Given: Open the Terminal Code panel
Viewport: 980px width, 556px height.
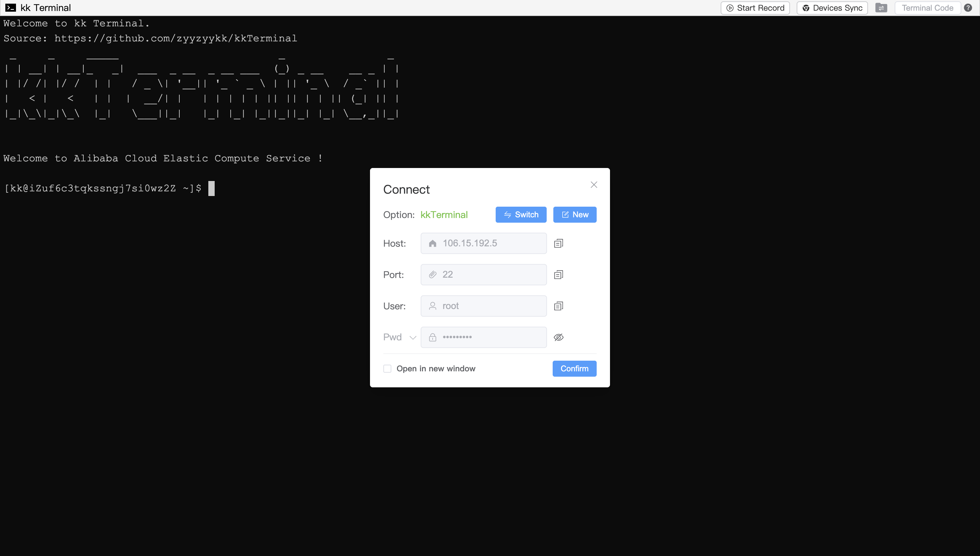Looking at the screenshot, I should 927,8.
